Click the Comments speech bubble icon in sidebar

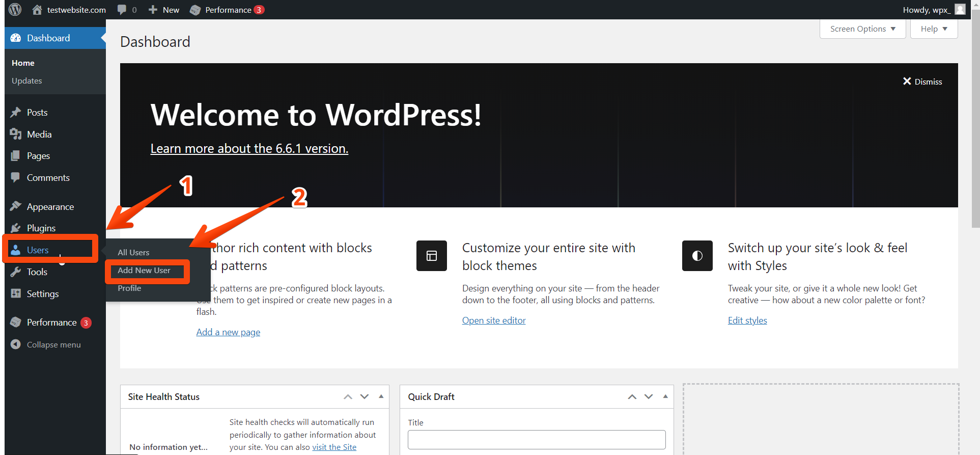pos(16,177)
